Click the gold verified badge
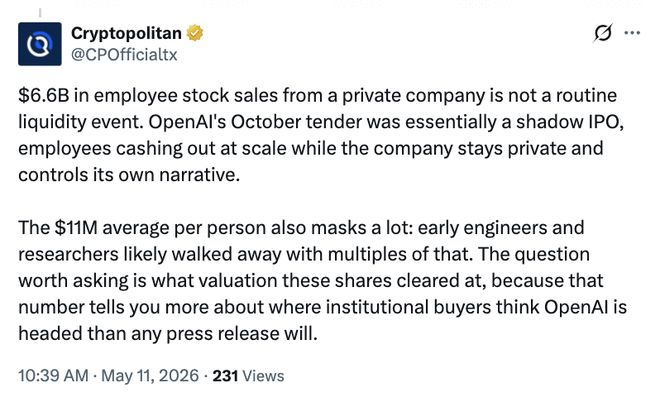Screen dimensions: 660x402 (x=194, y=33)
